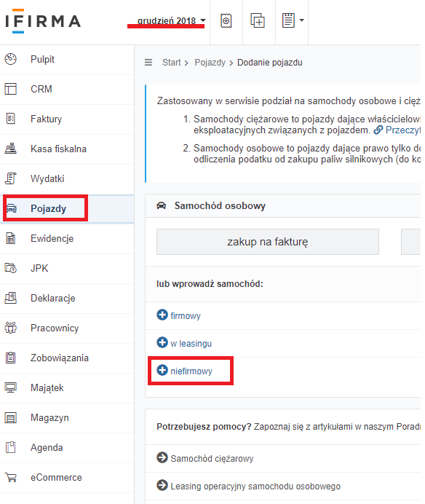Open the Samochód ciężarowy help article

click(x=205, y=458)
